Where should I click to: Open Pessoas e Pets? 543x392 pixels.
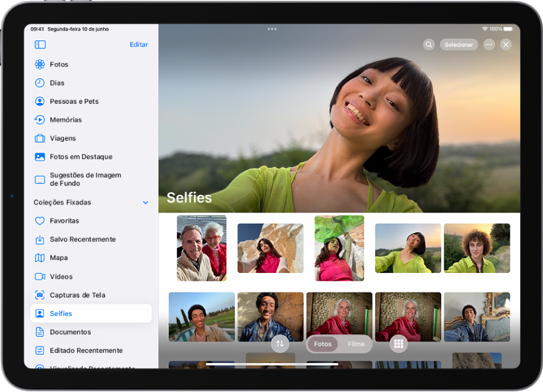pyautogui.click(x=74, y=101)
